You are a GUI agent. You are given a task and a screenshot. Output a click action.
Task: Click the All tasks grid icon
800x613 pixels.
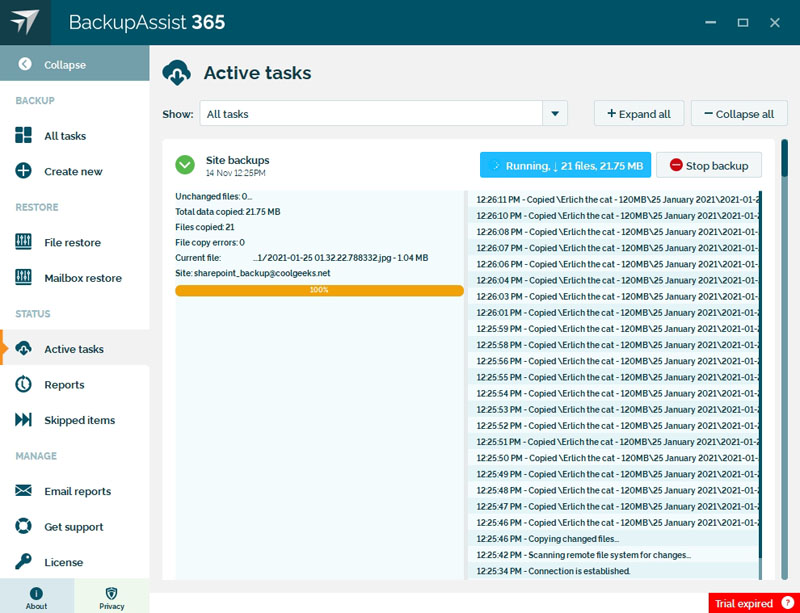pyautogui.click(x=23, y=135)
